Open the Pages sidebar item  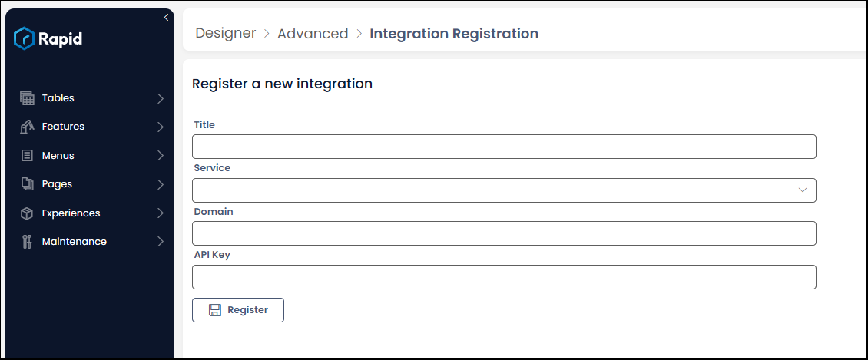click(x=57, y=184)
